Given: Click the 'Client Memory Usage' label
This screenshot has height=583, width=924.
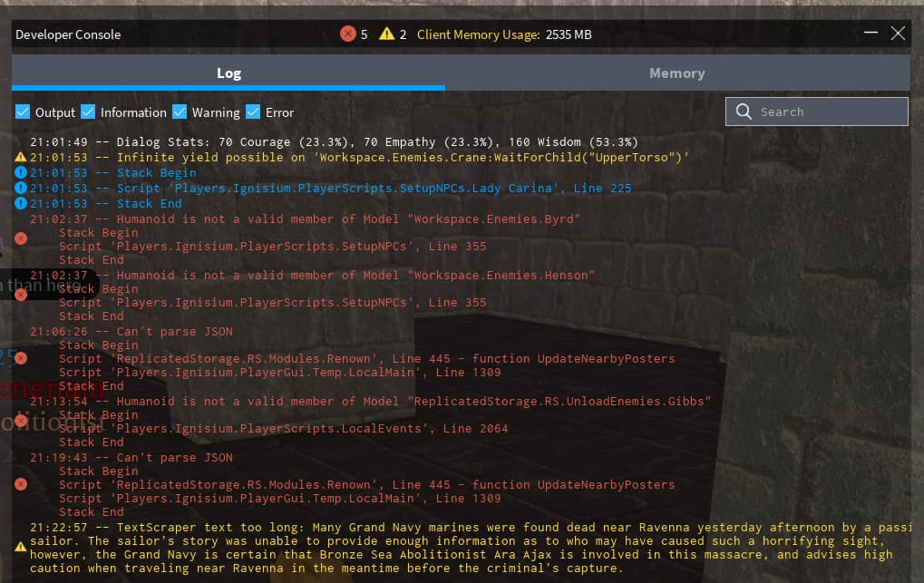Looking at the screenshot, I should [x=478, y=34].
